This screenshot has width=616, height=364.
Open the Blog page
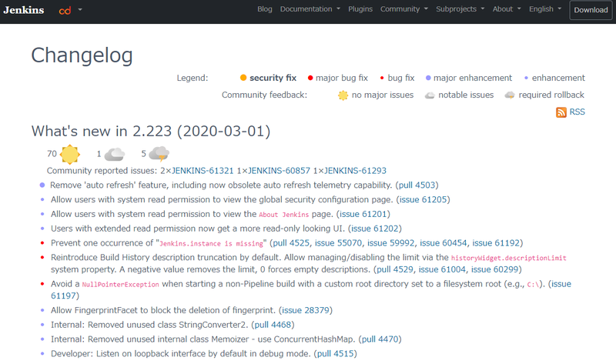264,9
